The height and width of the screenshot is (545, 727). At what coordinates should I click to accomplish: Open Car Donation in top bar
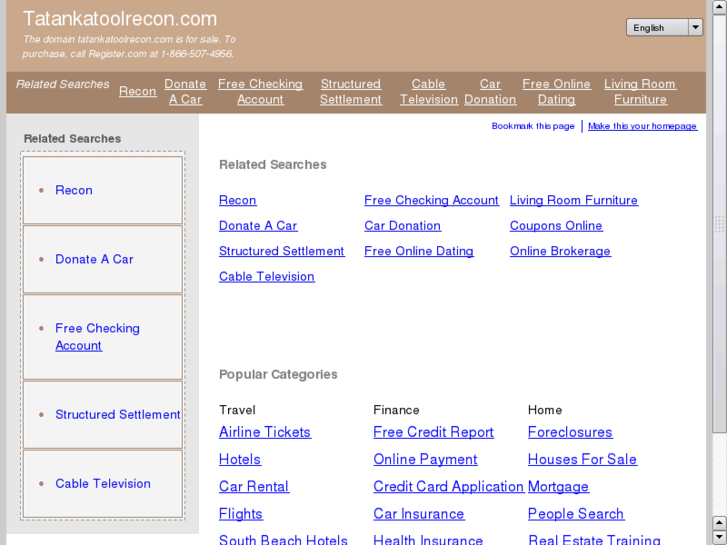[x=490, y=91]
